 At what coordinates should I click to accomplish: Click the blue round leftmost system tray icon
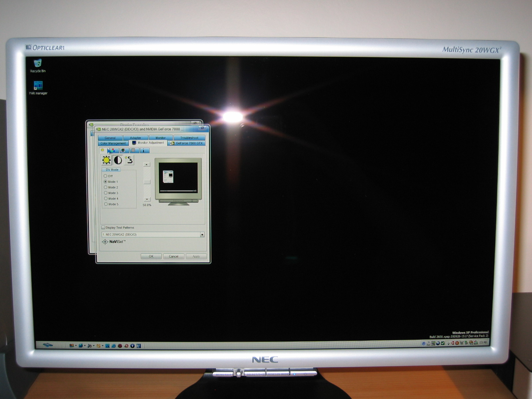[x=424, y=343]
